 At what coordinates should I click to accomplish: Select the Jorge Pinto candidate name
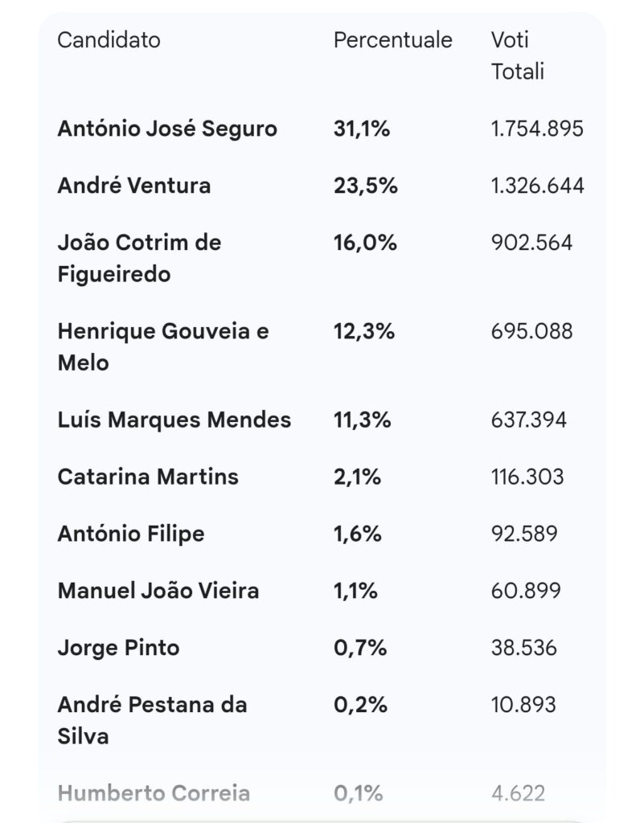click(x=118, y=648)
